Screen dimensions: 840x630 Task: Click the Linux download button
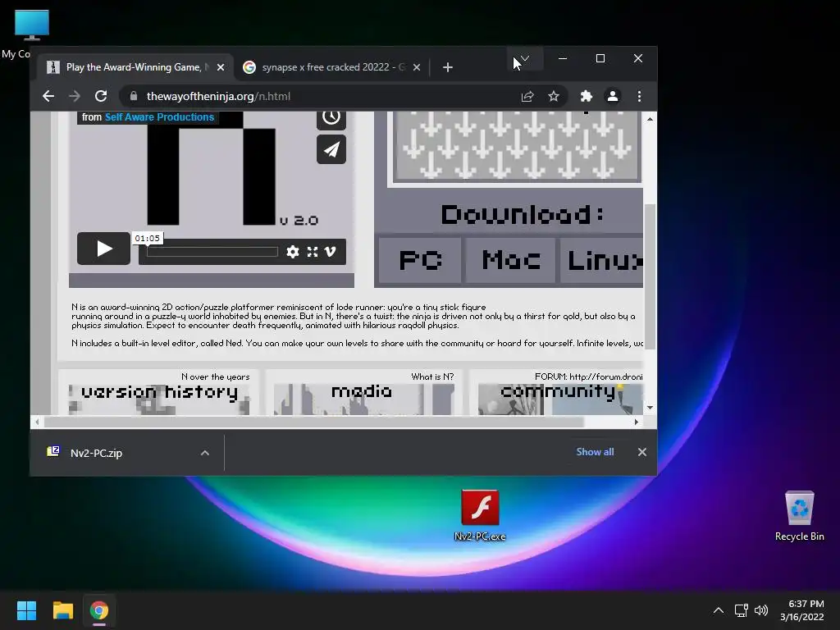coord(602,260)
